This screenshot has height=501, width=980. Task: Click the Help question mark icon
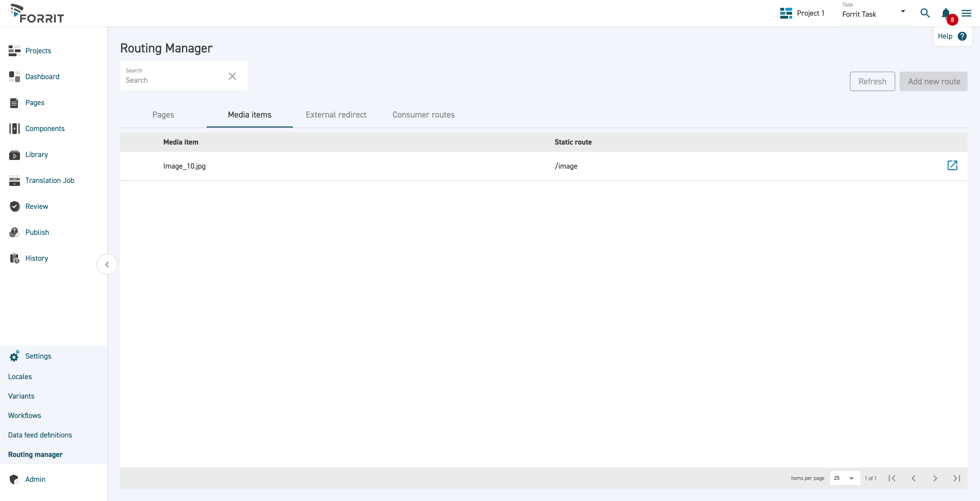pyautogui.click(x=962, y=36)
